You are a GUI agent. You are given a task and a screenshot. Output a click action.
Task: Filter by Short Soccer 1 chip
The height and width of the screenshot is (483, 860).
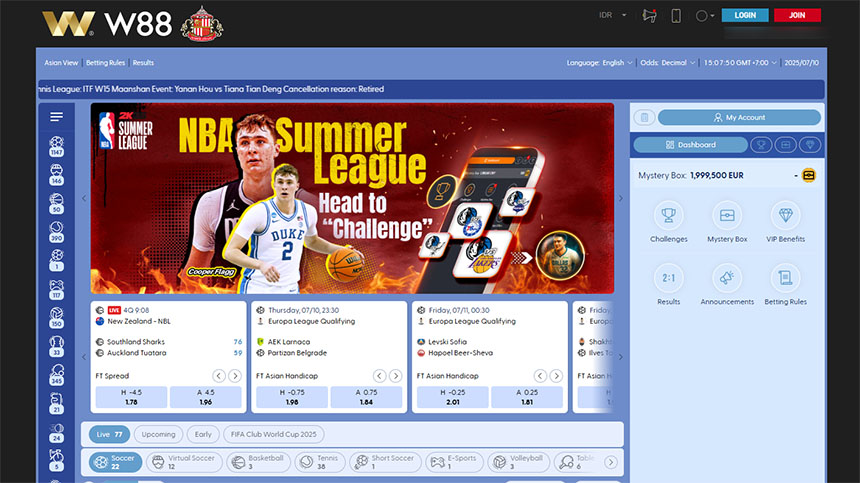click(386, 462)
